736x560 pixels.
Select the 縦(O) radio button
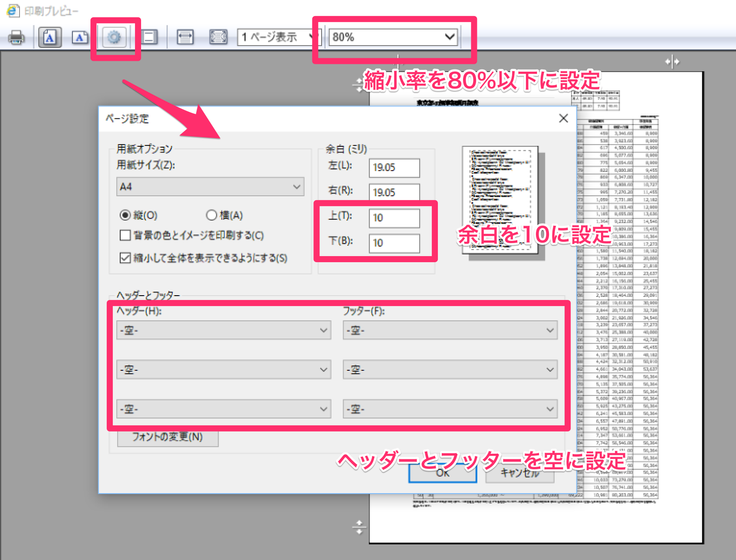point(125,215)
